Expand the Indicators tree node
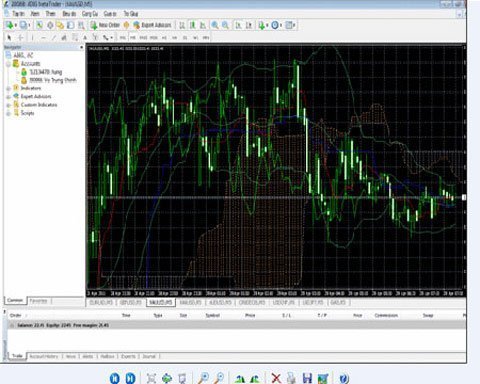The height and width of the screenshot is (384, 480). click(x=8, y=88)
